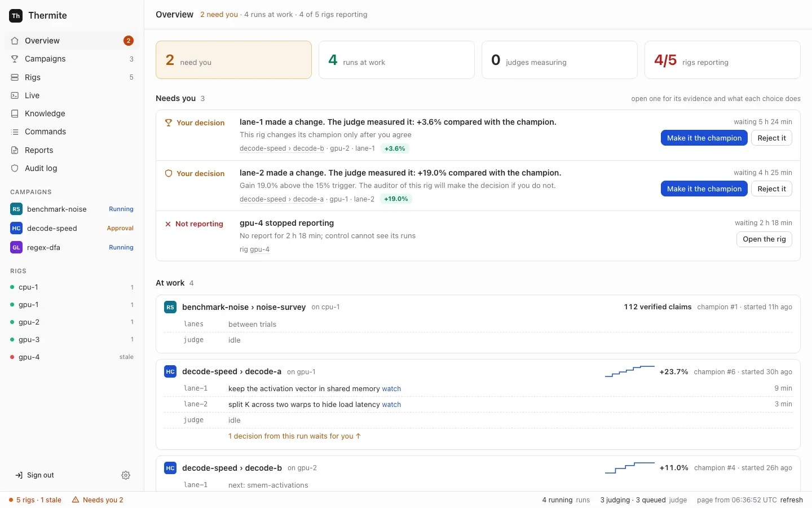
Task: Select the 4/5 rigs reporting card
Action: [722, 60]
